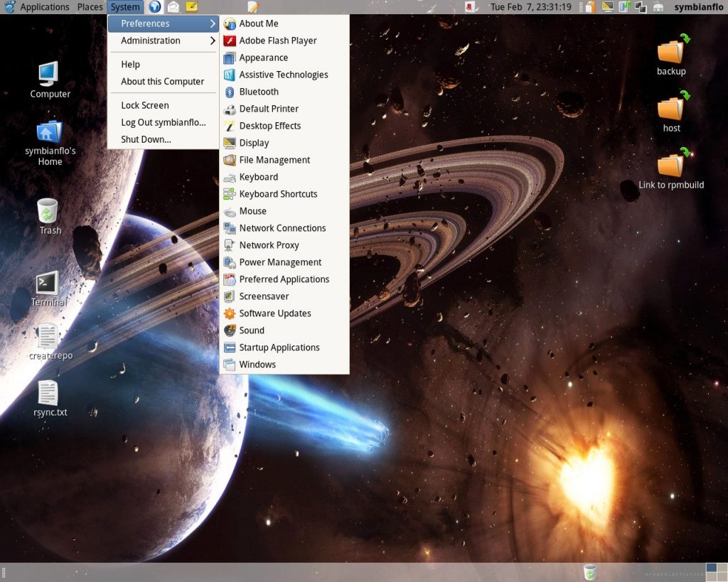The width and height of the screenshot is (728, 582).
Task: Choose Keyboard Shortcuts in Preferences
Action: click(278, 194)
